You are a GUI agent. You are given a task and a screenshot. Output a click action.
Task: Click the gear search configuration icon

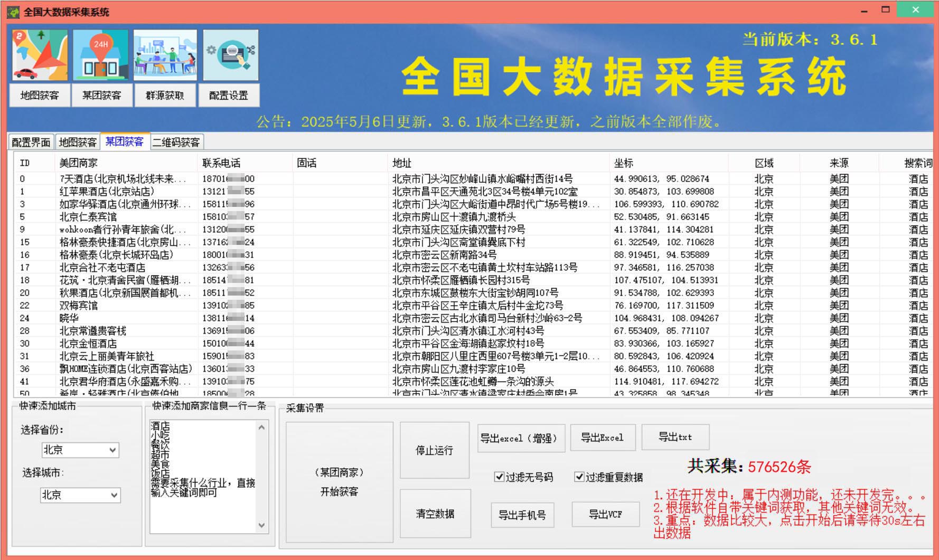pos(230,55)
